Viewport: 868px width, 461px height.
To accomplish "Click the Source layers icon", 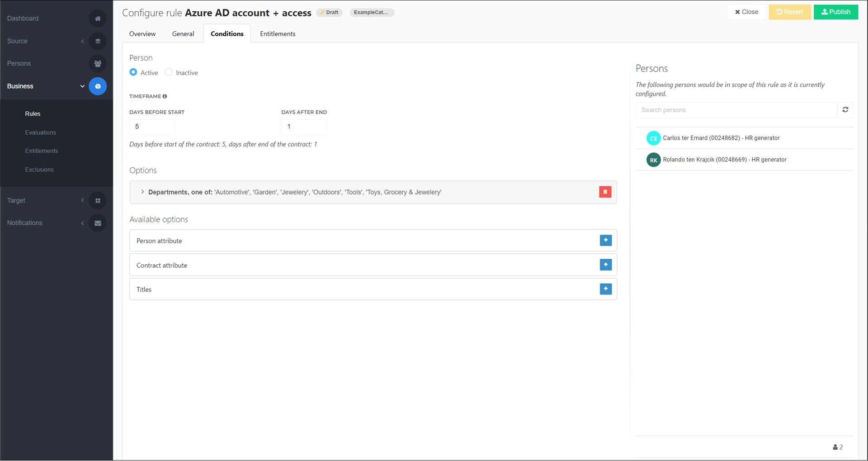I will (x=98, y=41).
